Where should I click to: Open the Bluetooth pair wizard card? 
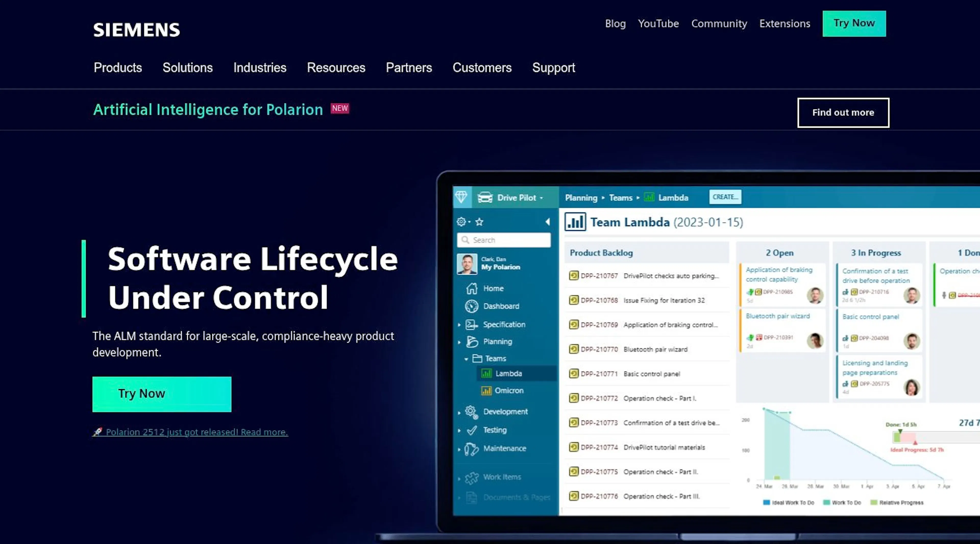coord(782,331)
